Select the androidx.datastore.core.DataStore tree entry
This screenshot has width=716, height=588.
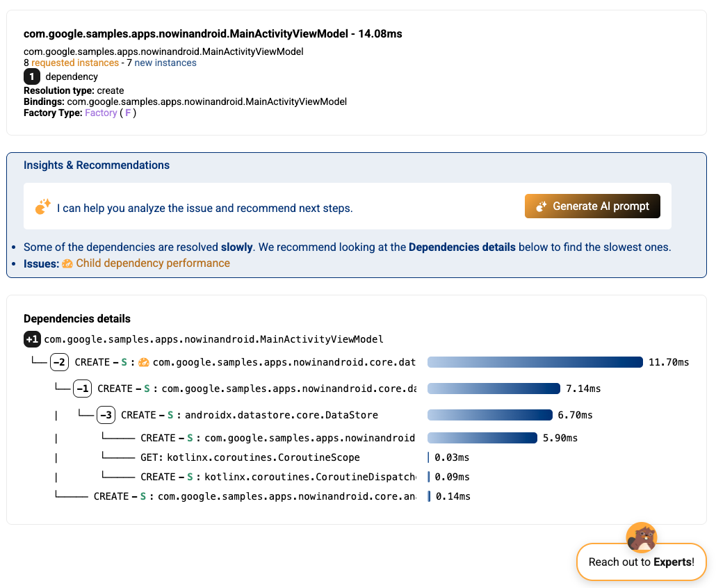coord(282,415)
